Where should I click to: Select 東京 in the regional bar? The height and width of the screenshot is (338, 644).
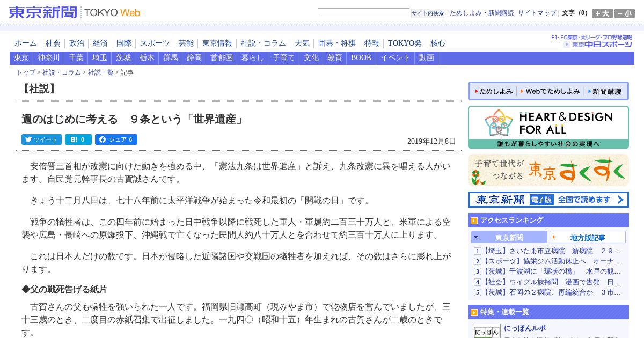pyautogui.click(x=21, y=58)
